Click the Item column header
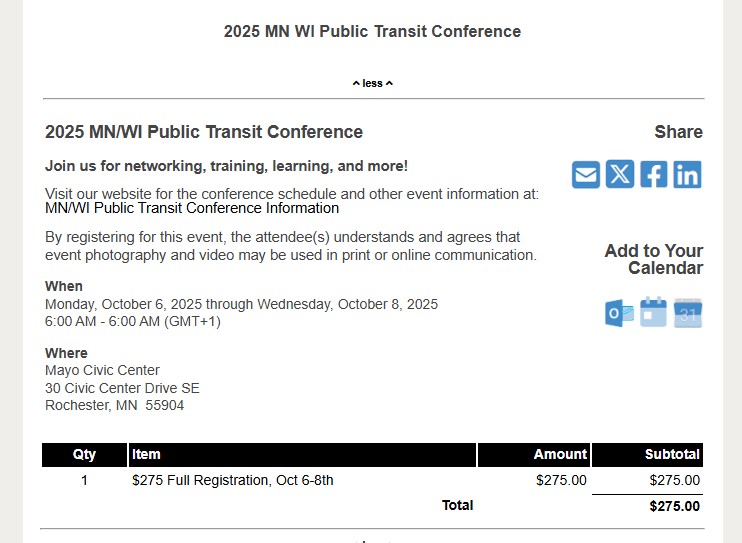The width and height of the screenshot is (742, 543). 302,454
